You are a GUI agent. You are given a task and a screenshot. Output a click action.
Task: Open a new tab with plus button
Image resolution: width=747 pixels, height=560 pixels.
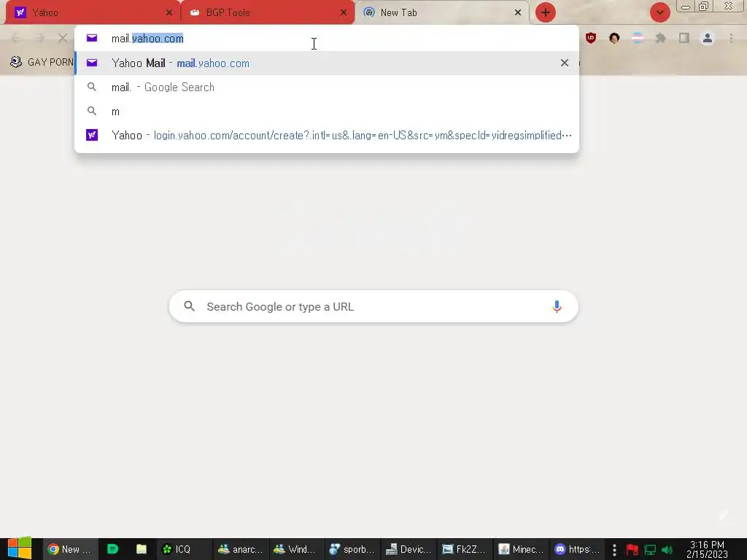tap(546, 12)
